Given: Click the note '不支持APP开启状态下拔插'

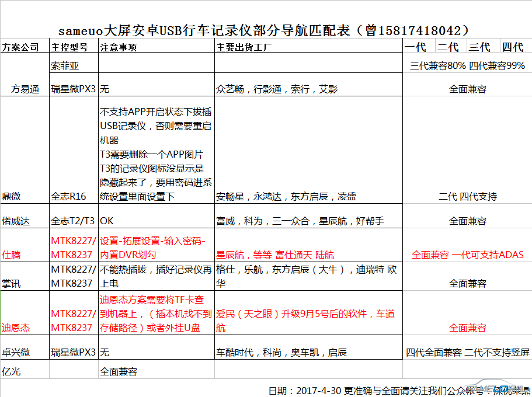Looking at the screenshot, I should tap(156, 112).
